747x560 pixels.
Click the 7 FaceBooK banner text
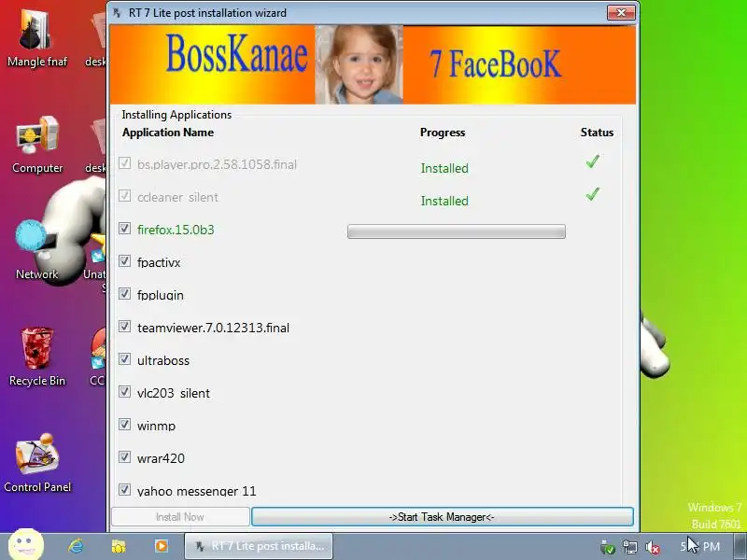point(496,63)
